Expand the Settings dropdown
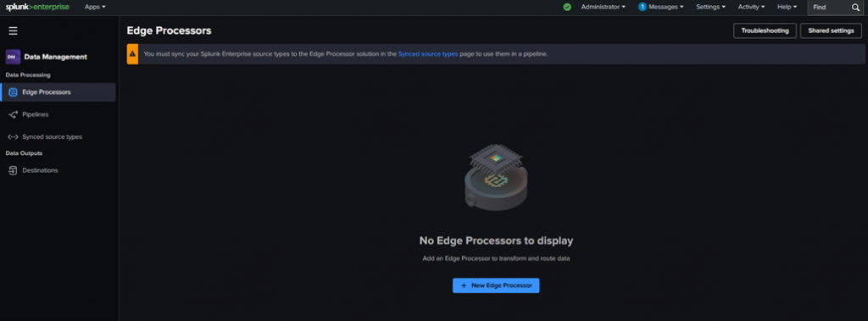This screenshot has height=321, width=868. click(x=711, y=7)
